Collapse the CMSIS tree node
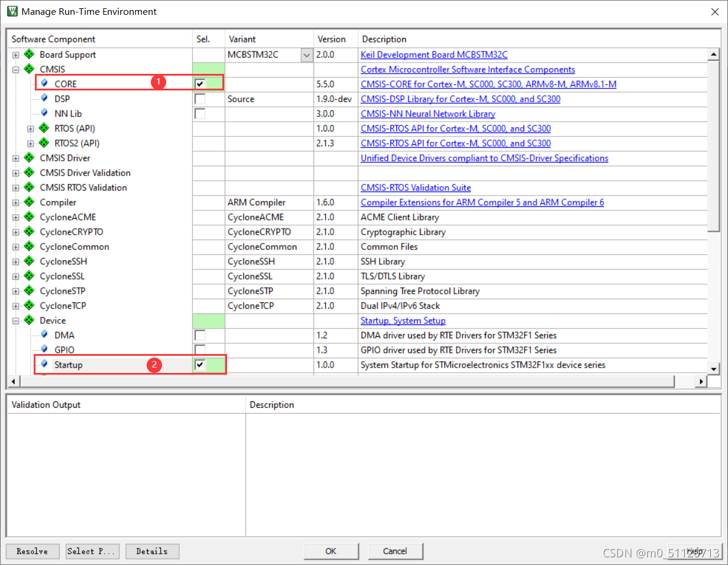728x565 pixels. [x=15, y=70]
